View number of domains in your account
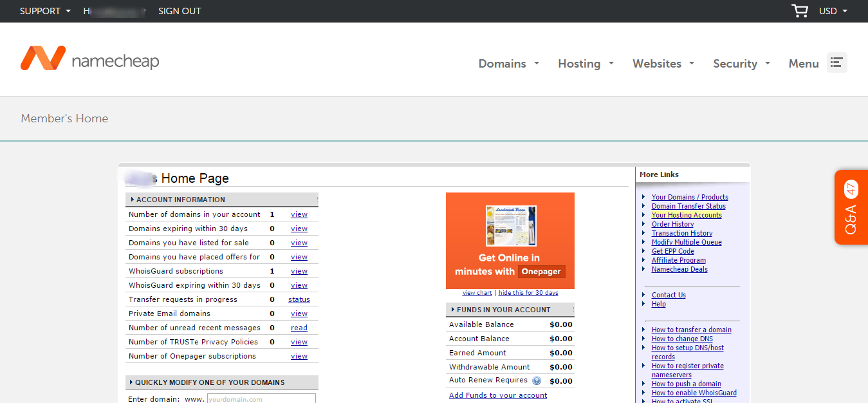This screenshot has height=403, width=868. [x=299, y=214]
